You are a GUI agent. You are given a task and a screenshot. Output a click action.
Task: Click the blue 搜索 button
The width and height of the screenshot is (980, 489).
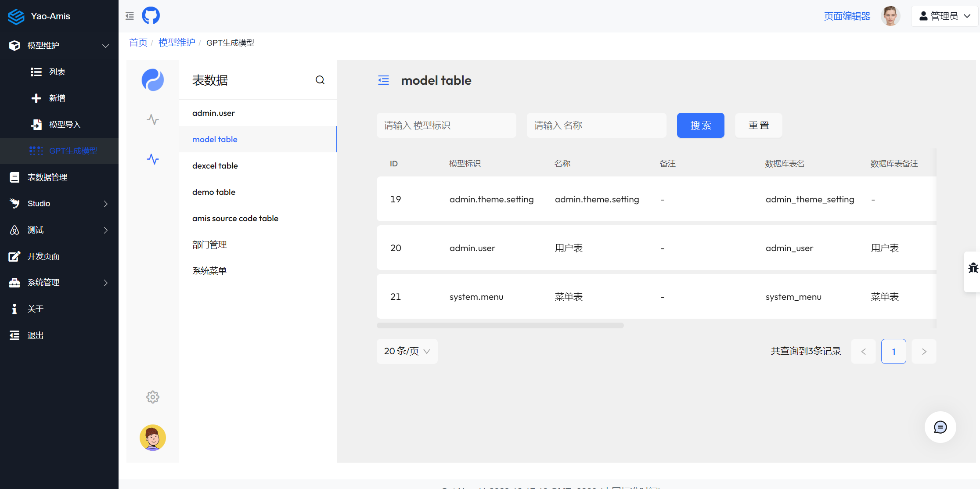(x=700, y=126)
